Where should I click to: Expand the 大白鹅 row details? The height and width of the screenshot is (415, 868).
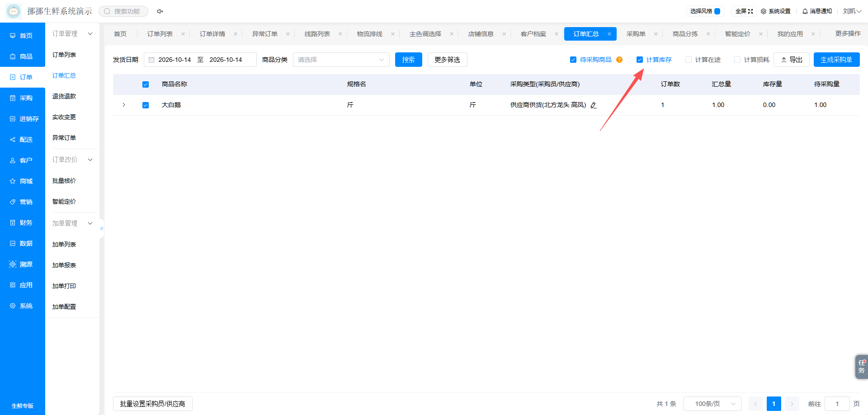[124, 105]
